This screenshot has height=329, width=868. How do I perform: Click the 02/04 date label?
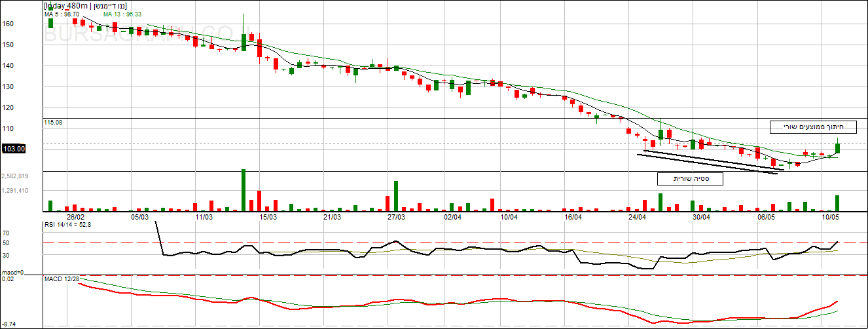[x=452, y=216]
